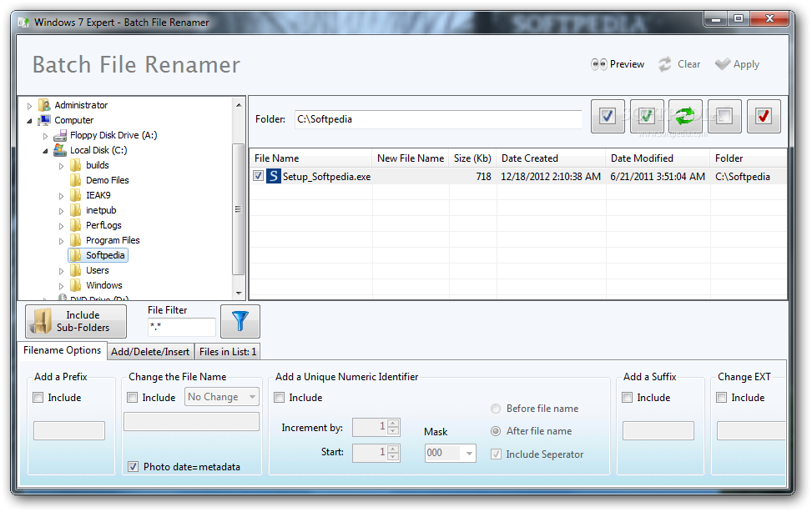Click the Users folder icon
The image size is (812, 512).
(76, 270)
